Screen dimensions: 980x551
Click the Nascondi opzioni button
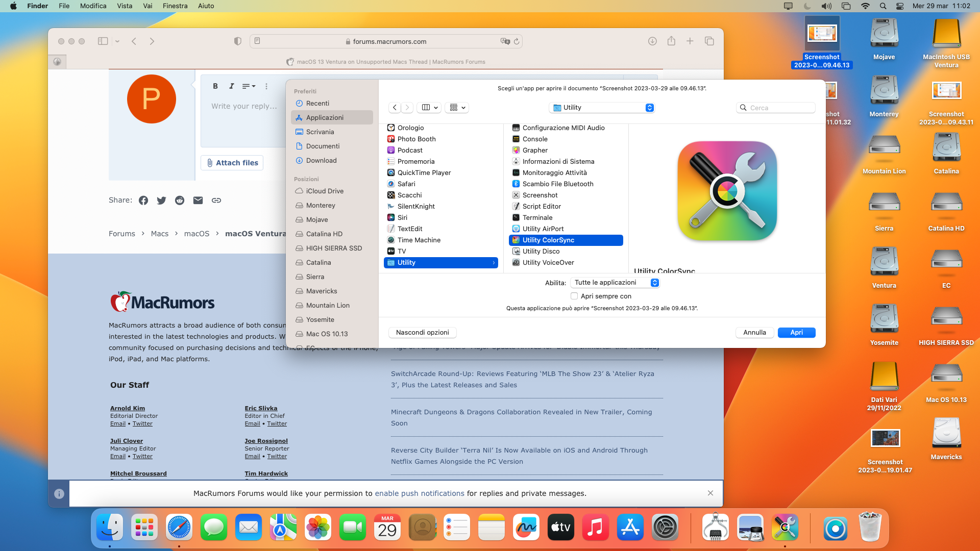(x=422, y=333)
